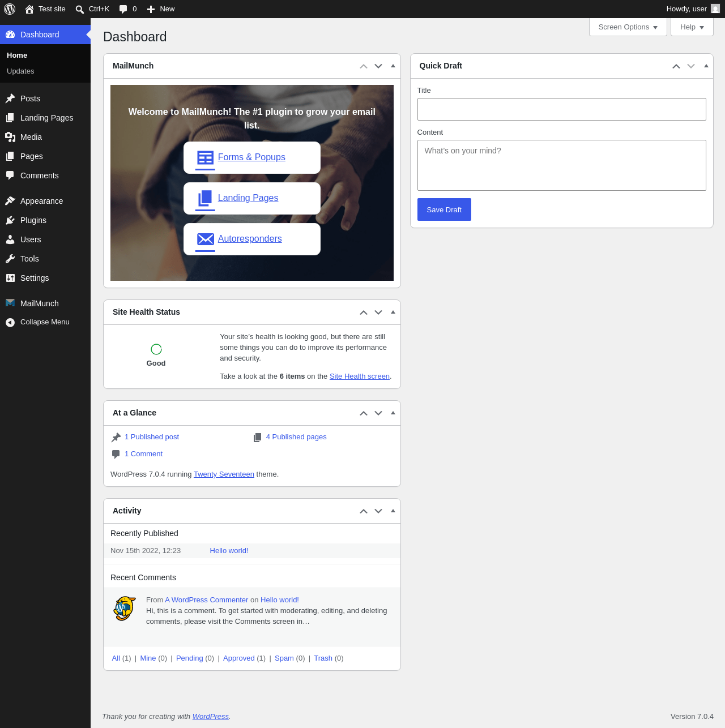Viewport: 725px width, 728px height.
Task: Toggle the MailMunch widget panel
Action: (x=393, y=66)
